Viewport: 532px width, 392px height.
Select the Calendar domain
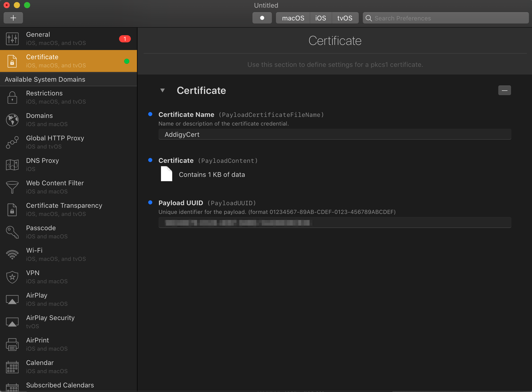(68, 367)
